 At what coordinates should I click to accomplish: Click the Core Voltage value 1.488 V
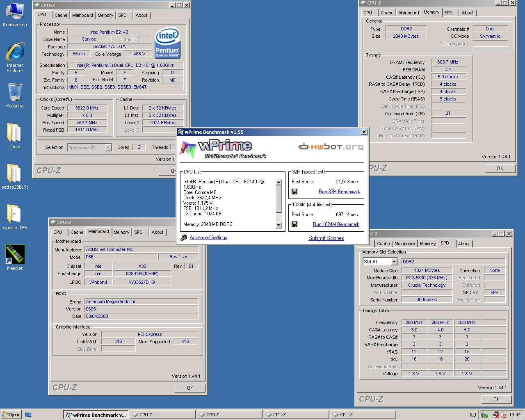137,54
